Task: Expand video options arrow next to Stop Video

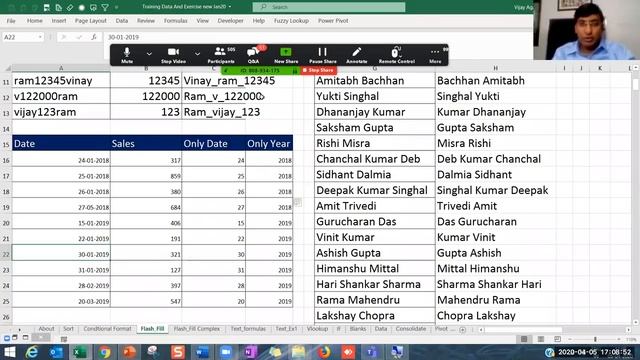Action: [197, 53]
